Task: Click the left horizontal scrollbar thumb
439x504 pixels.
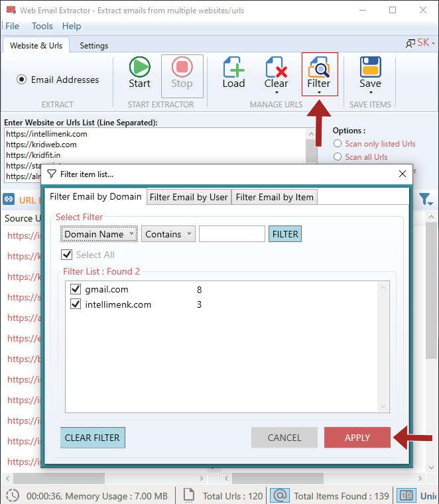Action: (x=59, y=478)
